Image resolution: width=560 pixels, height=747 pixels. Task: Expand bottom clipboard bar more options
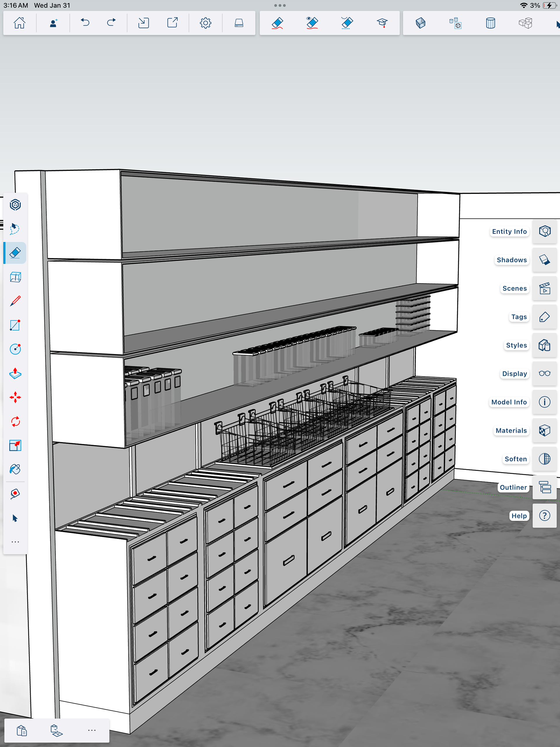pyautogui.click(x=92, y=730)
